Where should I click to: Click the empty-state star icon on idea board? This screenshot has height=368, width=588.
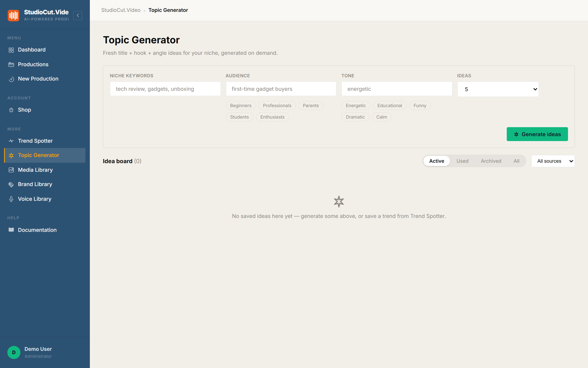pyautogui.click(x=339, y=202)
